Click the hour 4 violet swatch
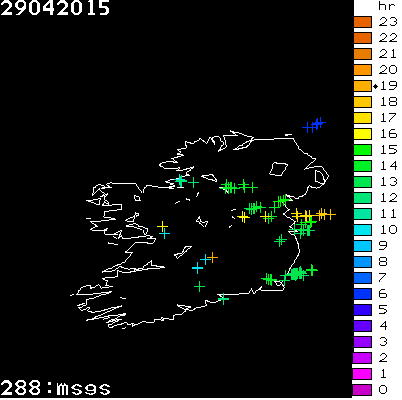 pyautogui.click(x=362, y=326)
